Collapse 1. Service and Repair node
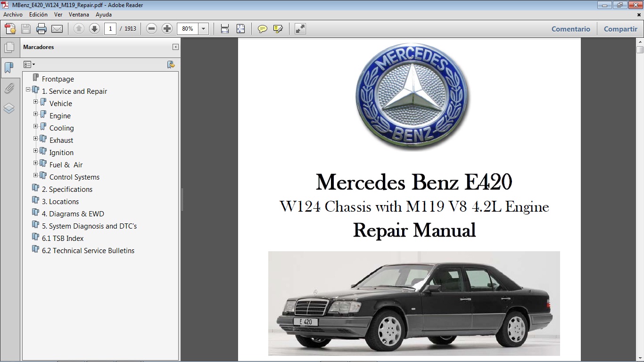The width and height of the screenshot is (644, 362). coord(28,89)
